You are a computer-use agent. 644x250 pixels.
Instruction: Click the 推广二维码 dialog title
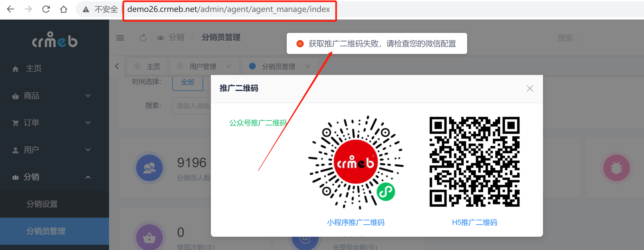tap(239, 88)
